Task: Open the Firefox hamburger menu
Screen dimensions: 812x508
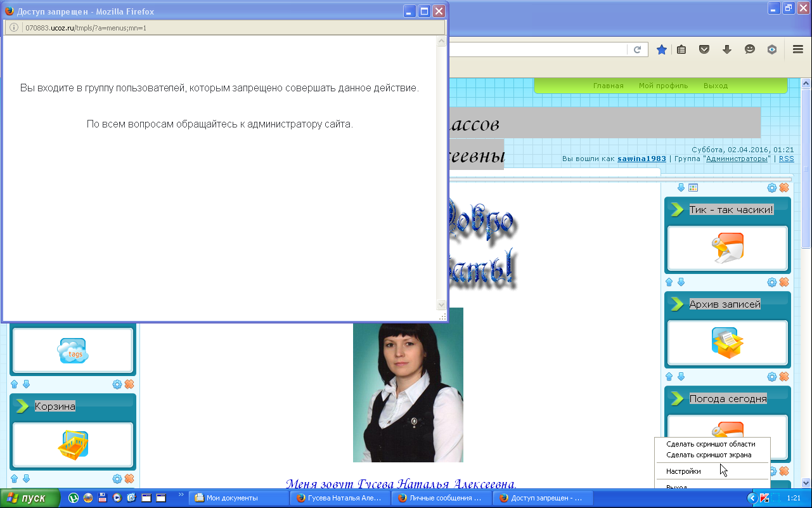Action: tap(798, 49)
